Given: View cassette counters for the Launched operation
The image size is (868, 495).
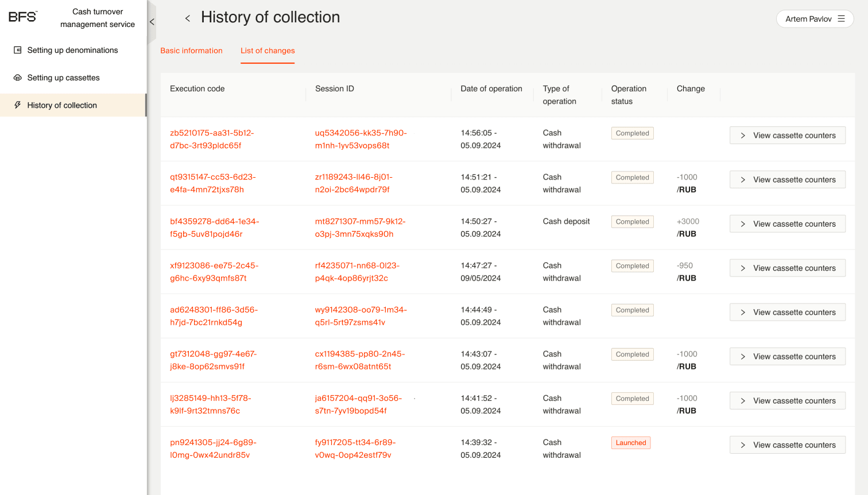Looking at the screenshot, I should pos(787,445).
